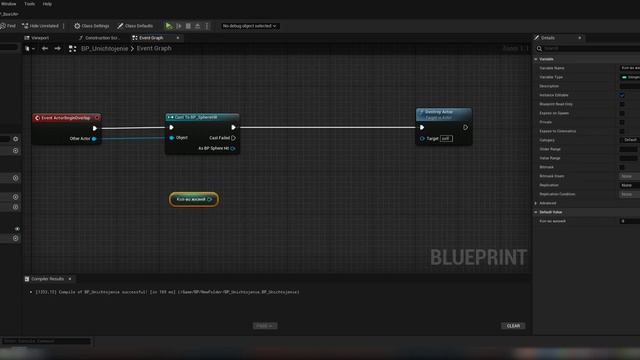
Task: Collapse the Variable section
Action: pyautogui.click(x=536, y=59)
